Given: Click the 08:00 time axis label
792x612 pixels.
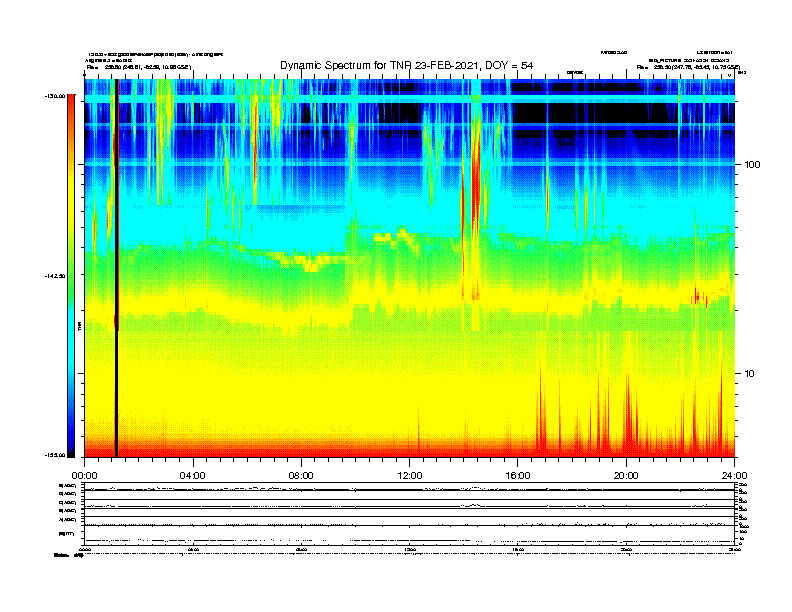Looking at the screenshot, I should point(301,476).
